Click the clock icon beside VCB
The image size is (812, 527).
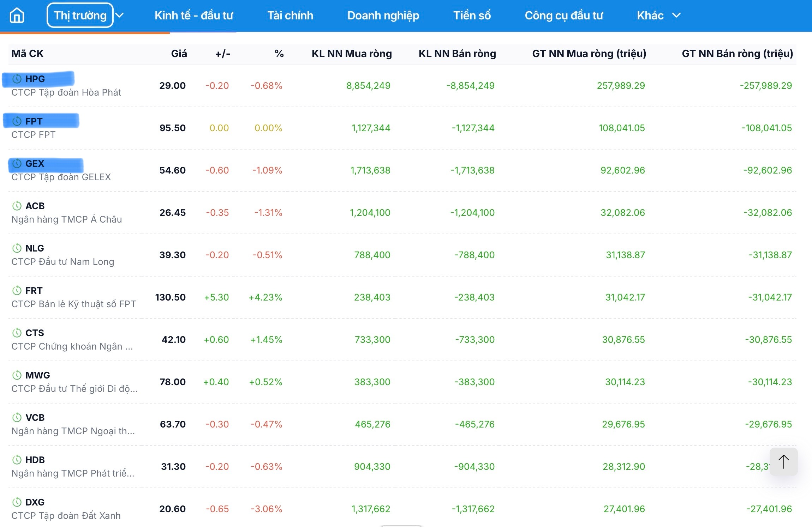point(17,417)
